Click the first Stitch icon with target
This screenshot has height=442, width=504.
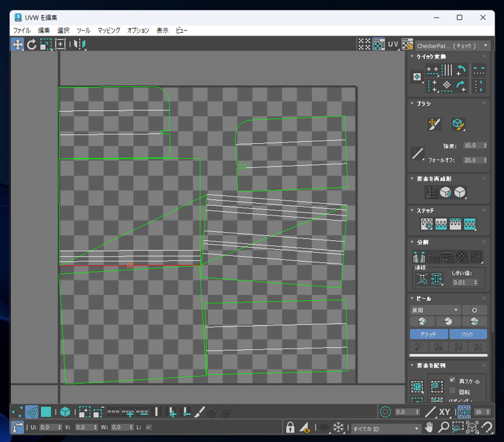click(x=427, y=224)
